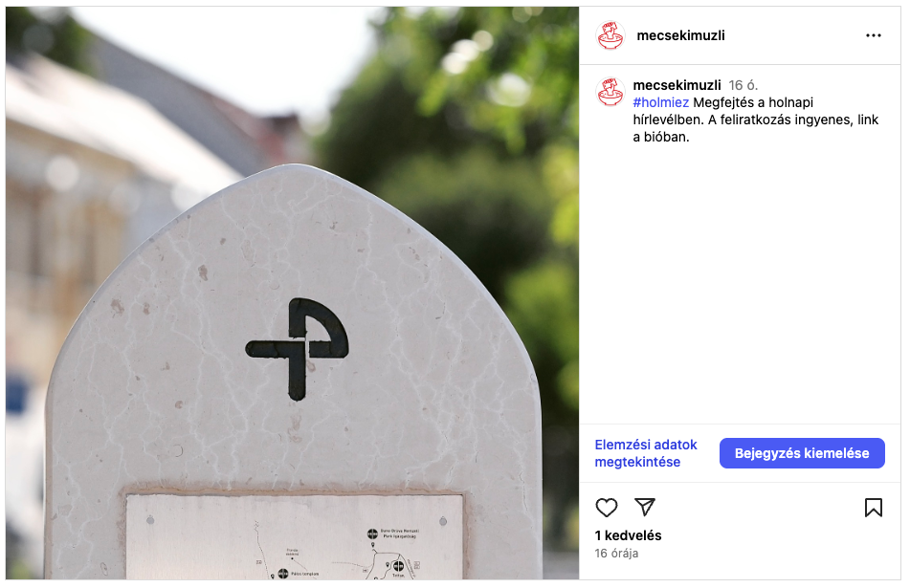Open the three-dot more options menu
The image size is (910, 588).
click(873, 35)
